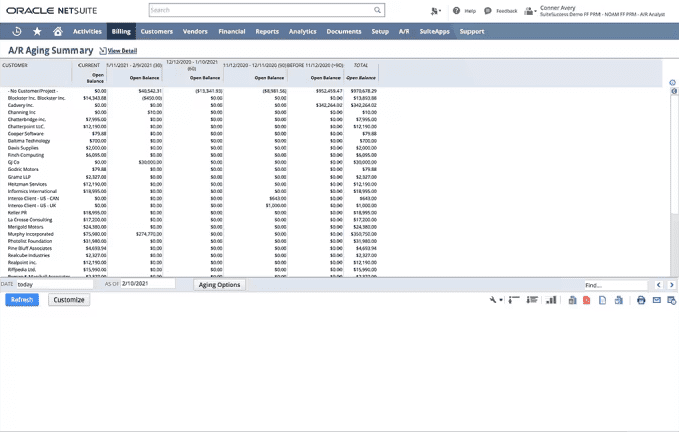The height and width of the screenshot is (432, 679).
Task: Open the Create New dropdown near Help
Action: [x=435, y=11]
